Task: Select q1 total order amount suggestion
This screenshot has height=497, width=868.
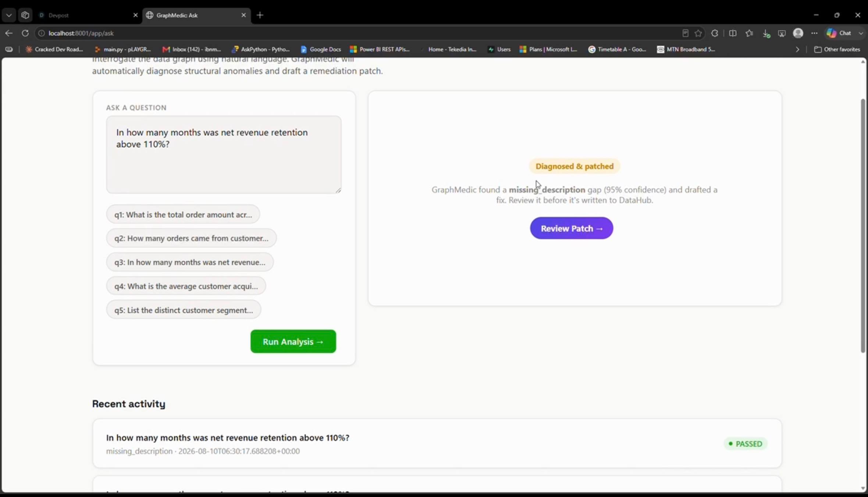Action: 183,214
